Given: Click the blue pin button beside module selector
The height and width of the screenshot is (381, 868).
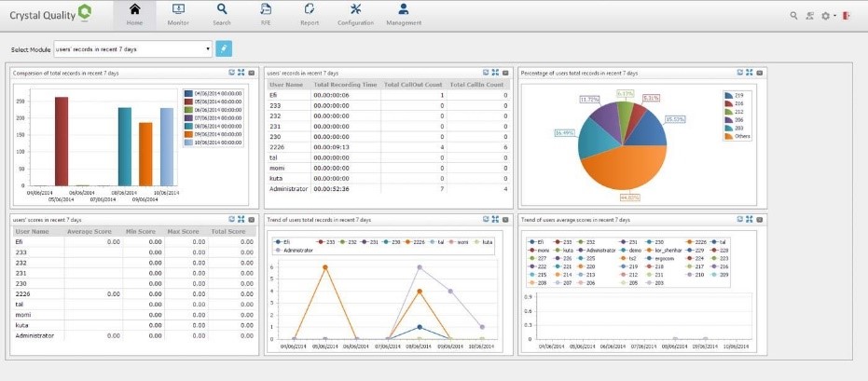Looking at the screenshot, I should (x=224, y=48).
